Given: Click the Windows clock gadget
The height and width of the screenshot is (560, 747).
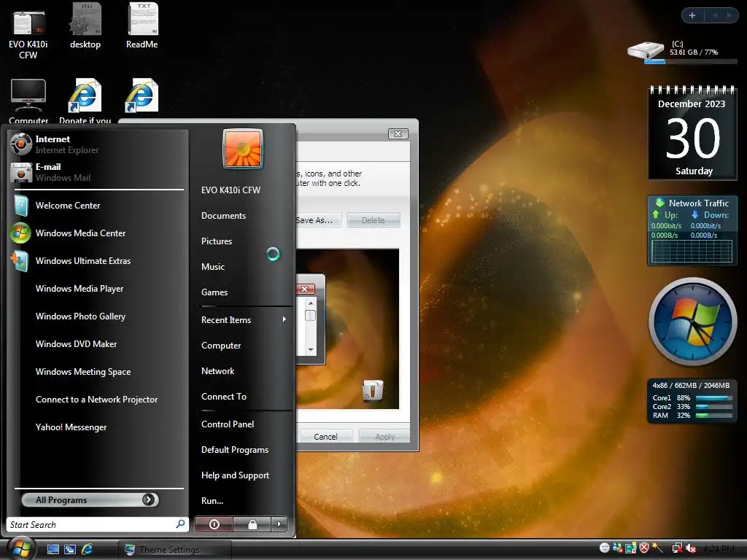Looking at the screenshot, I should [692, 322].
